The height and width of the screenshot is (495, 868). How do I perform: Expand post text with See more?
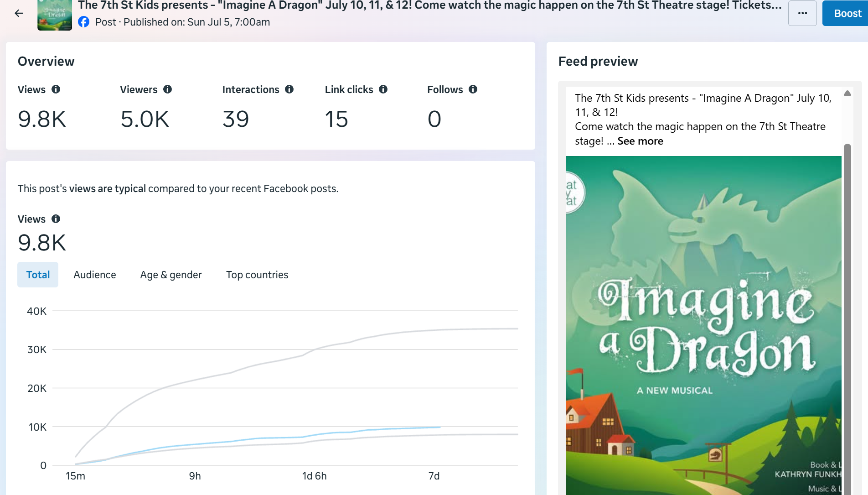pyautogui.click(x=640, y=141)
